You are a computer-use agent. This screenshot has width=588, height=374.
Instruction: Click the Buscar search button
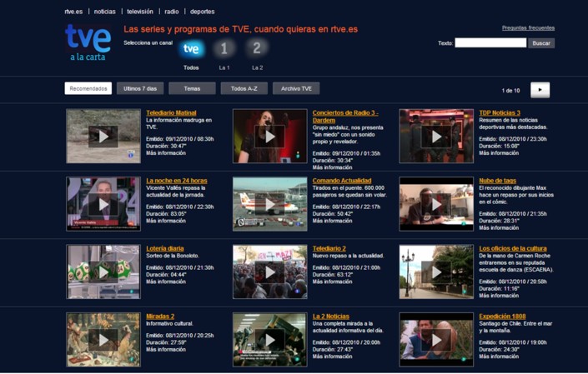pyautogui.click(x=541, y=43)
